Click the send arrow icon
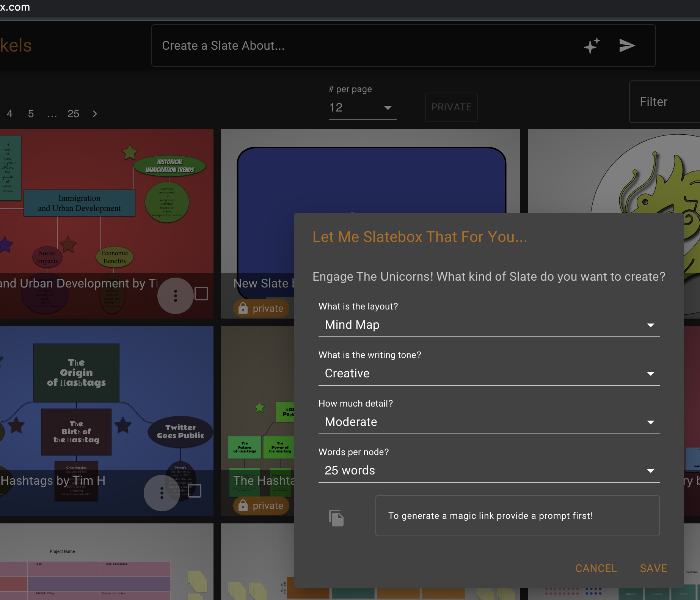Image resolution: width=700 pixels, height=600 pixels. pyautogui.click(x=627, y=46)
